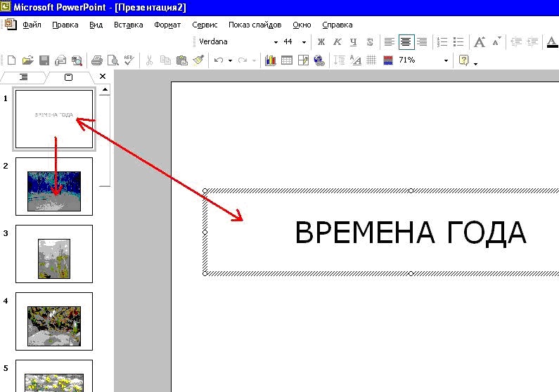
Task: Show or hide the grid
Action: 371,60
